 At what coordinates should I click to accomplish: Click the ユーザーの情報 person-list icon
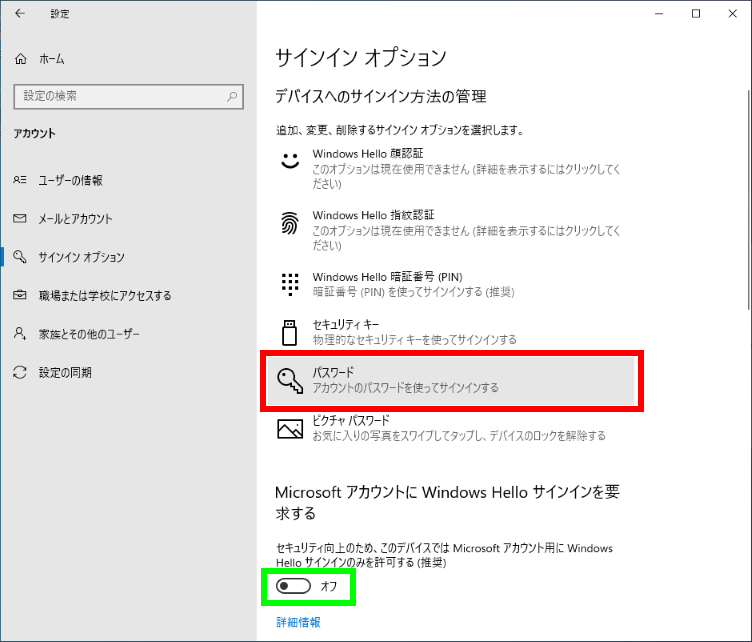20,180
